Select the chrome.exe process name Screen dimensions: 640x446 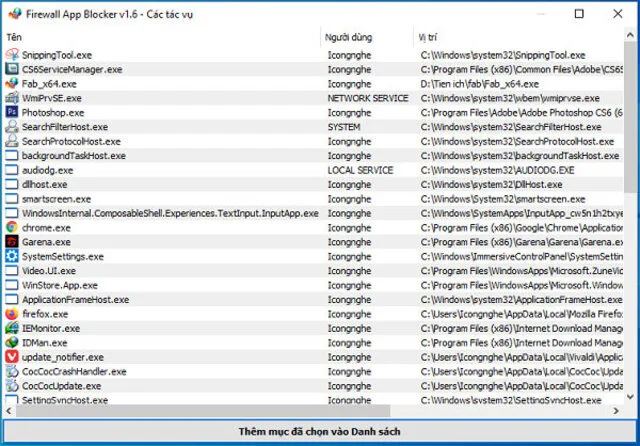pos(47,228)
